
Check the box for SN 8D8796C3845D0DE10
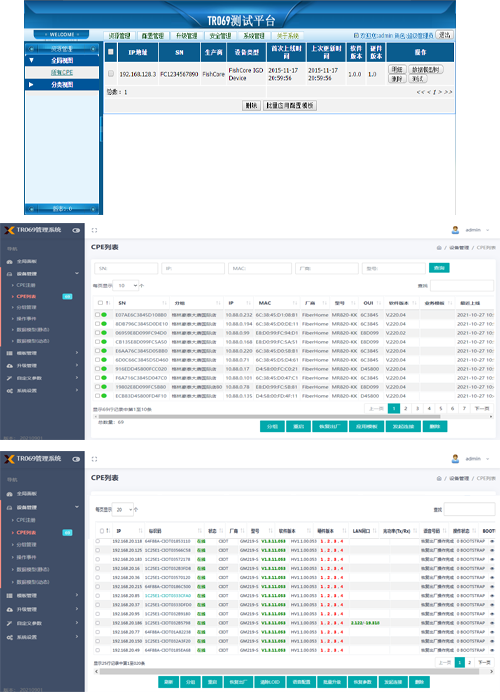97,324
